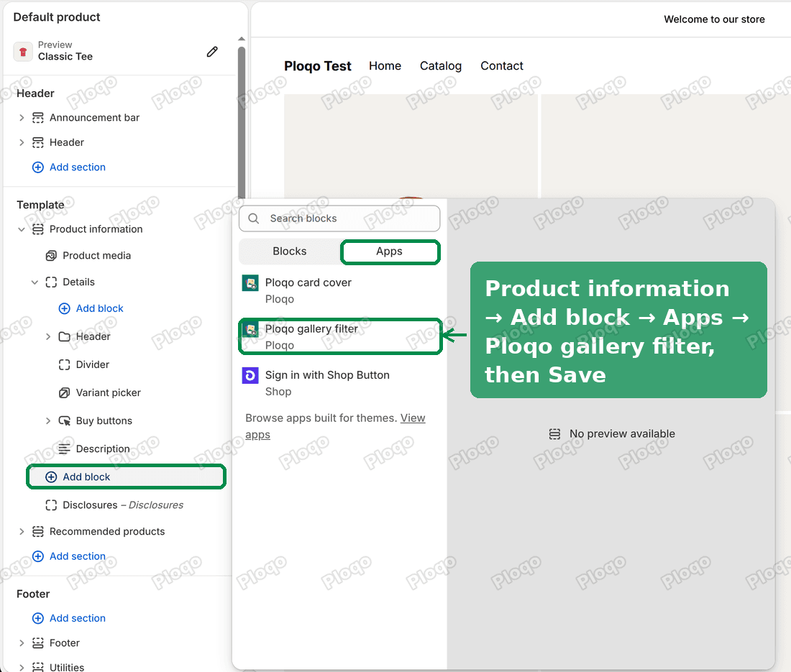Click the Ploqo card cover app icon
The image size is (791, 672).
point(250,282)
